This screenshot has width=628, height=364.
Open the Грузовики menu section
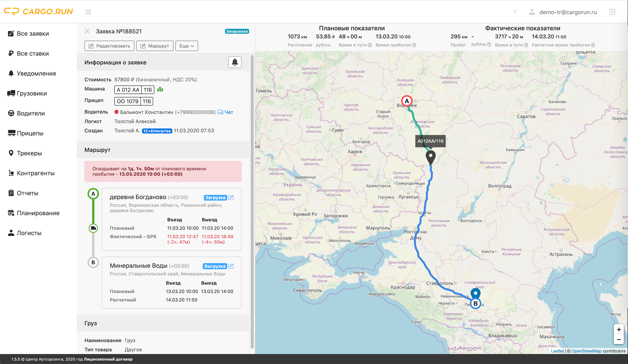tap(32, 93)
